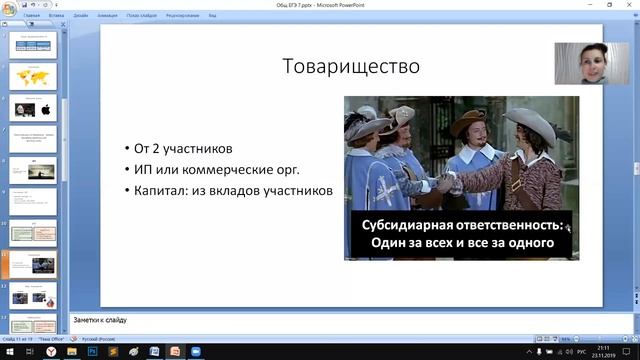The image size is (640, 360).
Task: Select the slide thumbnail with the Apple logo
Action: point(33,108)
